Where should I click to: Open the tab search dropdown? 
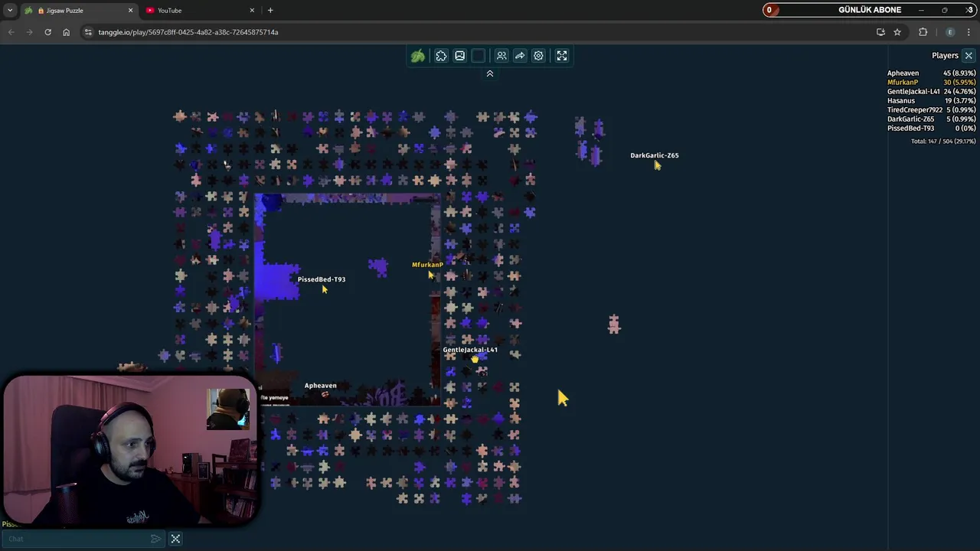pyautogui.click(x=9, y=11)
